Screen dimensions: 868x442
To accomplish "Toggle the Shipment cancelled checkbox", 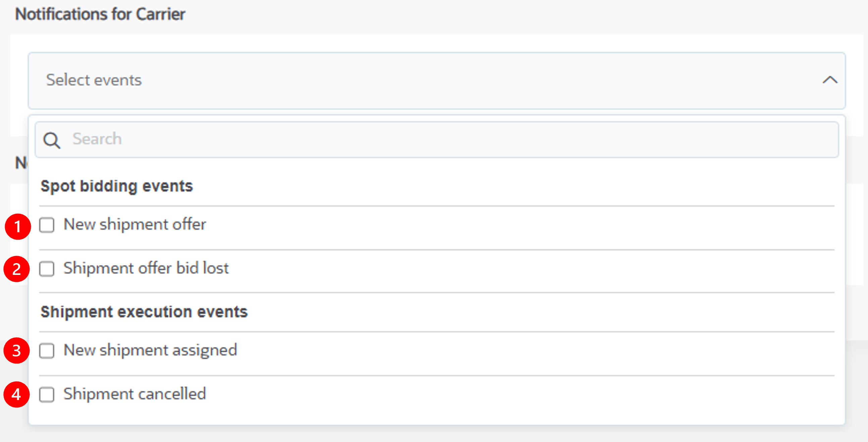I will [47, 394].
